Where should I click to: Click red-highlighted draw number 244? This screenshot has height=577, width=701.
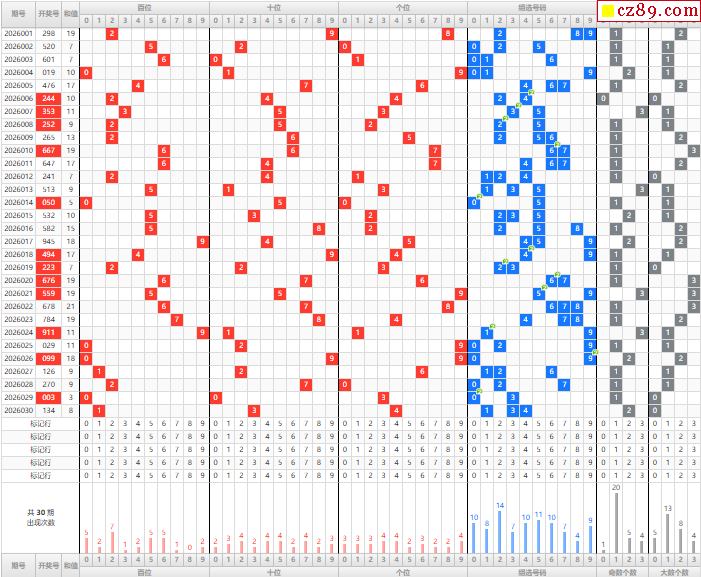pyautogui.click(x=49, y=98)
